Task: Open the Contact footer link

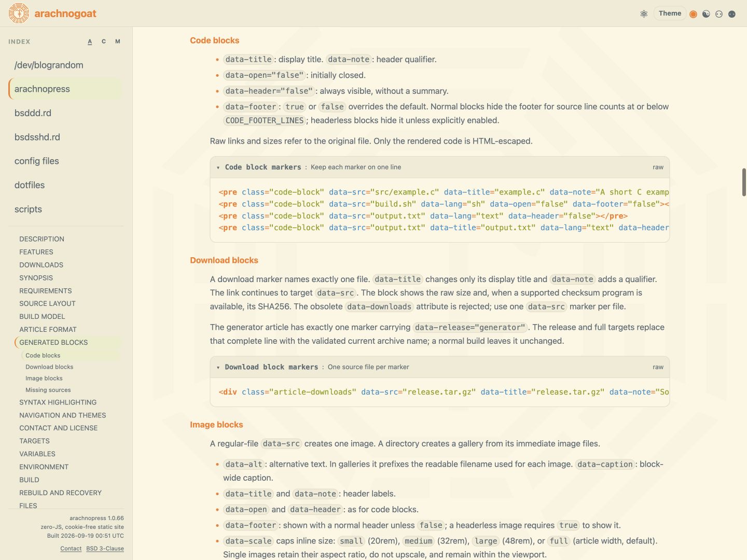Action: [71, 549]
